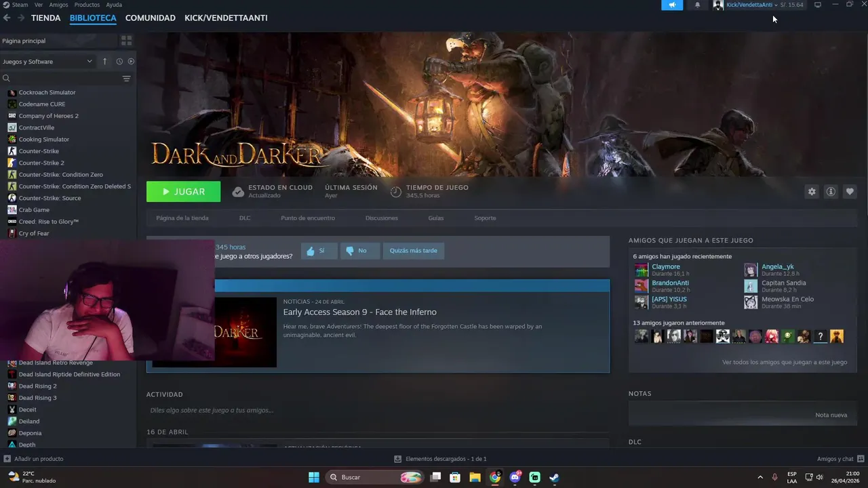The height and width of the screenshot is (488, 868).
Task: Switch library to grid collections view
Action: [x=126, y=41]
